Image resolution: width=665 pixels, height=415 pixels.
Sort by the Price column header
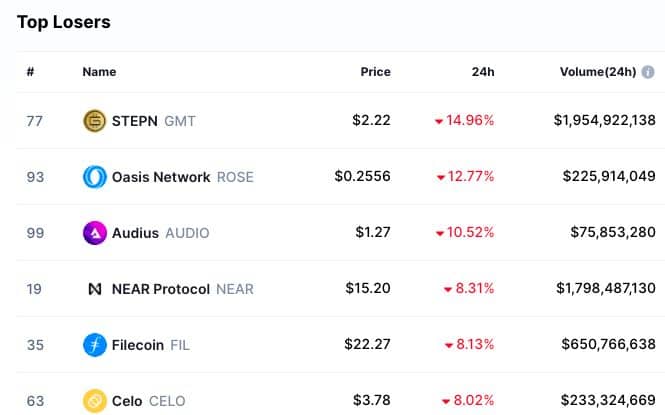point(375,72)
